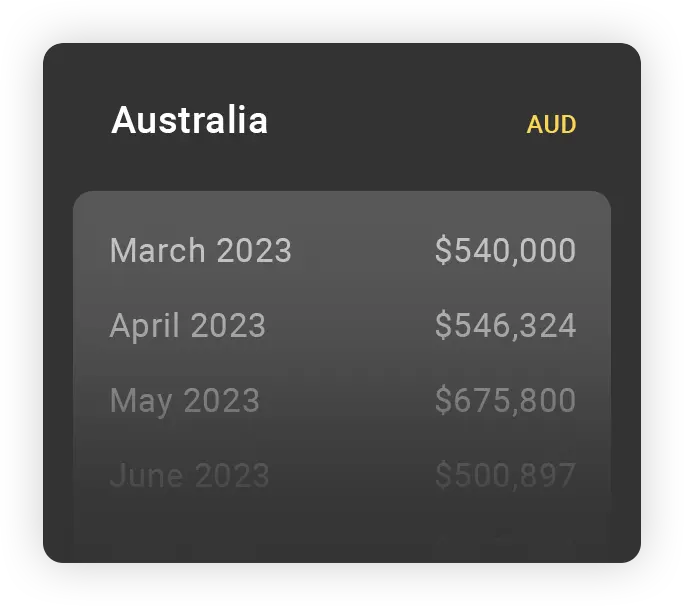Choose the May 2023 month label

(184, 401)
